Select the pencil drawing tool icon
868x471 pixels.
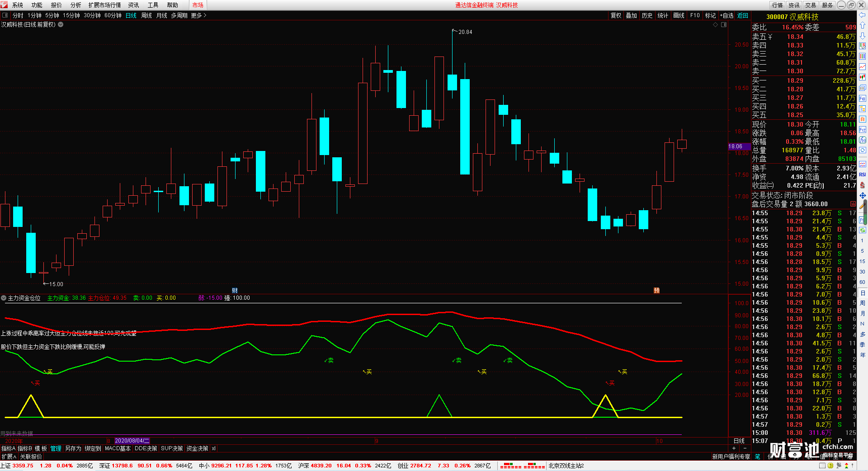tap(863, 206)
